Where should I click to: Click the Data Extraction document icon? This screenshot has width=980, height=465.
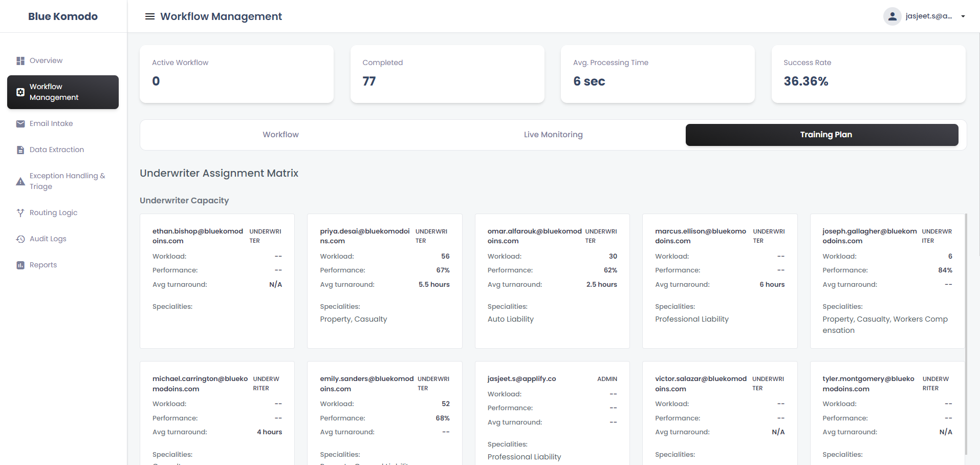[20, 150]
